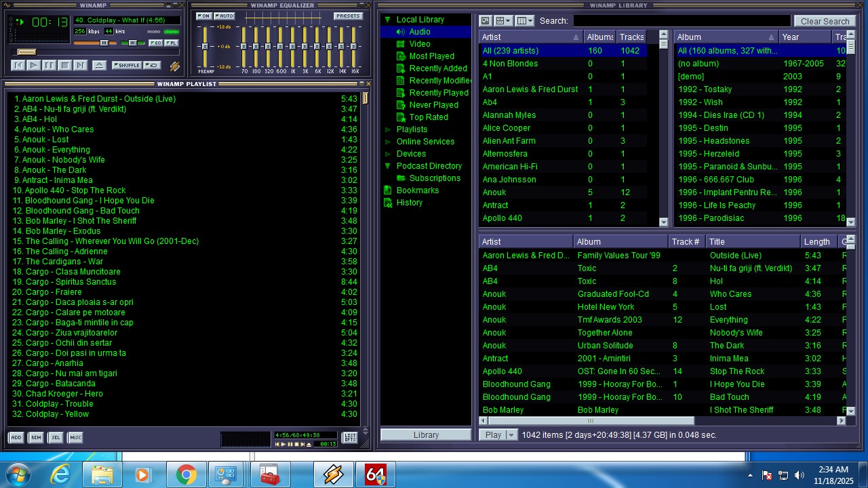Click the Eject open file button
This screenshot has width=868, height=488.
tap(99, 66)
